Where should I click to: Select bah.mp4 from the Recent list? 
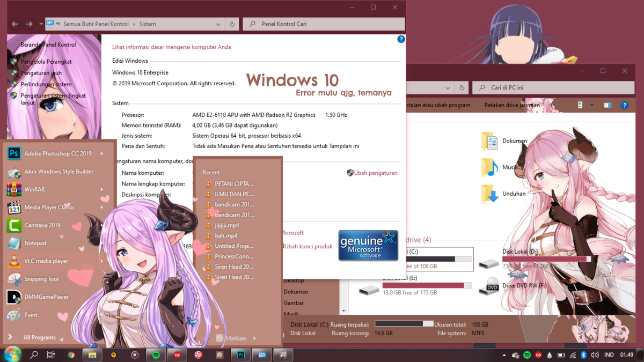226,235
